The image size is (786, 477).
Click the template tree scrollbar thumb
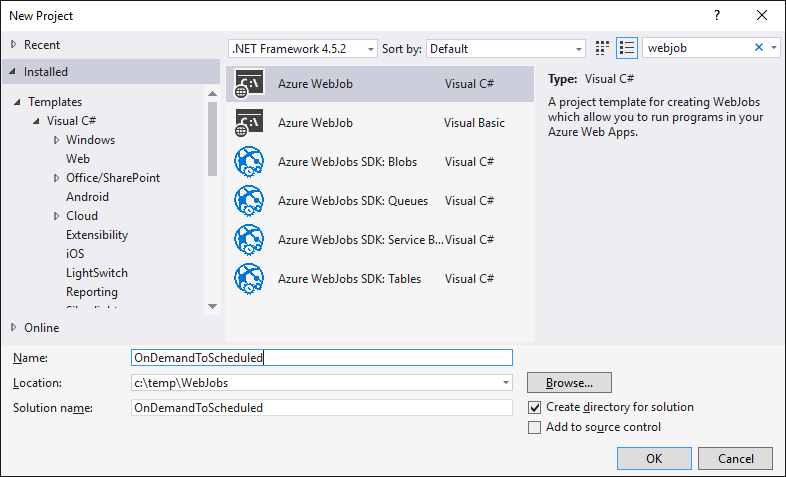[213, 139]
